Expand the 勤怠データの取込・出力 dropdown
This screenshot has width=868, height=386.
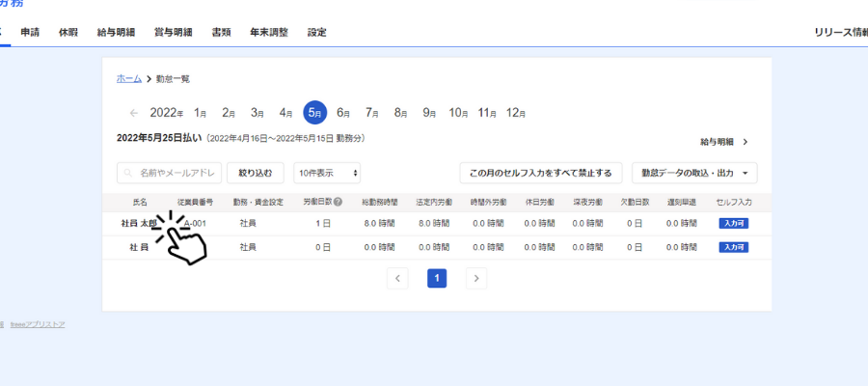pyautogui.click(x=694, y=174)
